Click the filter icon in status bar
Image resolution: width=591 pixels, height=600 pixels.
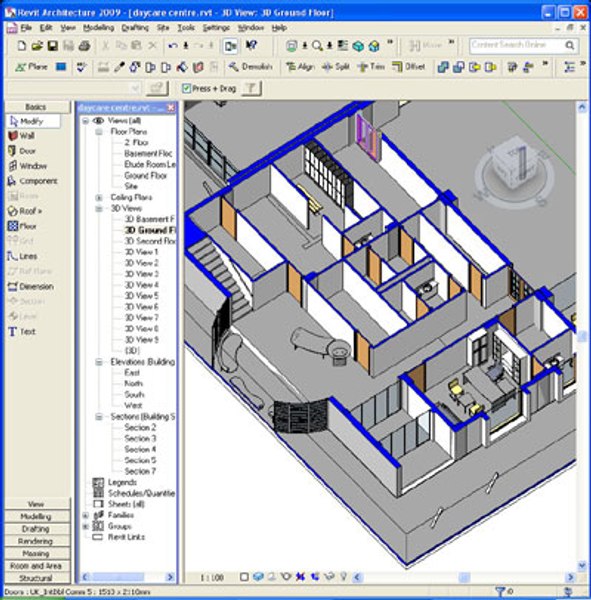pos(499,592)
